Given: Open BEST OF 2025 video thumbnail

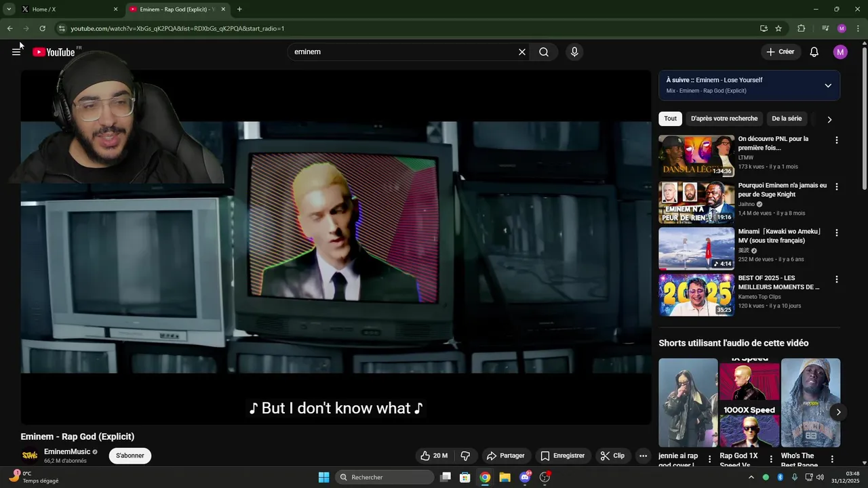Looking at the screenshot, I should 696,295.
